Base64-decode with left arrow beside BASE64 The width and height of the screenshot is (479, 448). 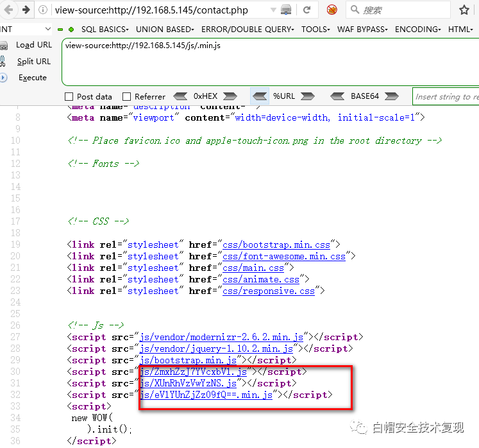337,96
